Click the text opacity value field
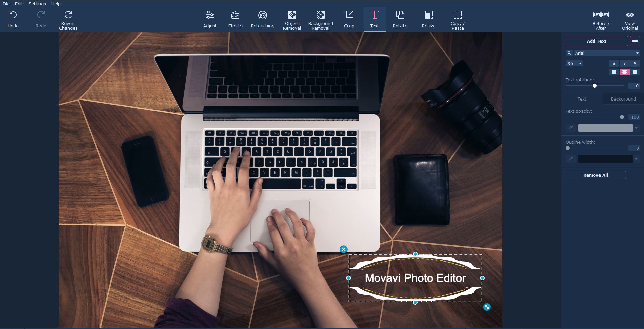 point(634,117)
